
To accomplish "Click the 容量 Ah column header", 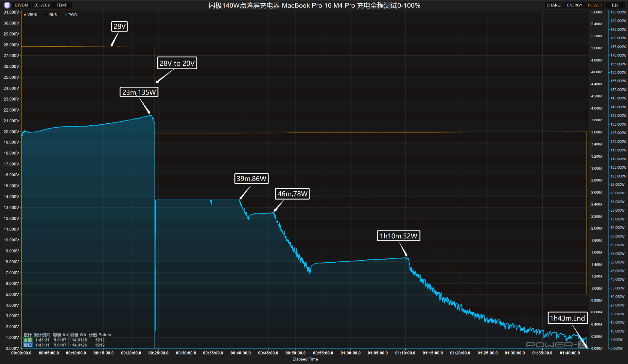I will [60, 335].
